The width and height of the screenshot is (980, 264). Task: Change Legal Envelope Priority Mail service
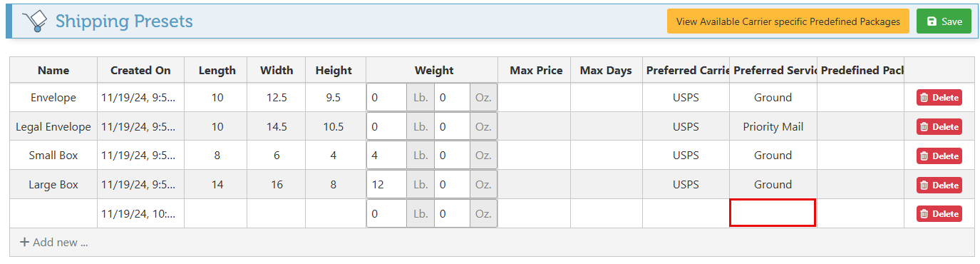click(773, 127)
